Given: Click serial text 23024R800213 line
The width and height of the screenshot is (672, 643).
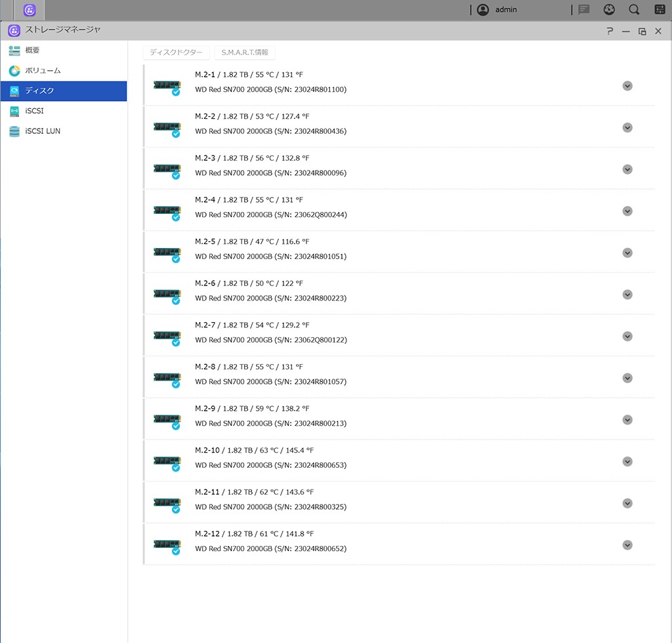Looking at the screenshot, I should click(x=271, y=423).
